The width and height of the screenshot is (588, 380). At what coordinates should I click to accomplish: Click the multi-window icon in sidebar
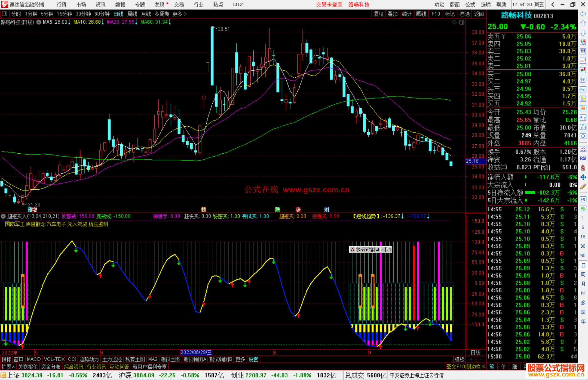(583, 80)
